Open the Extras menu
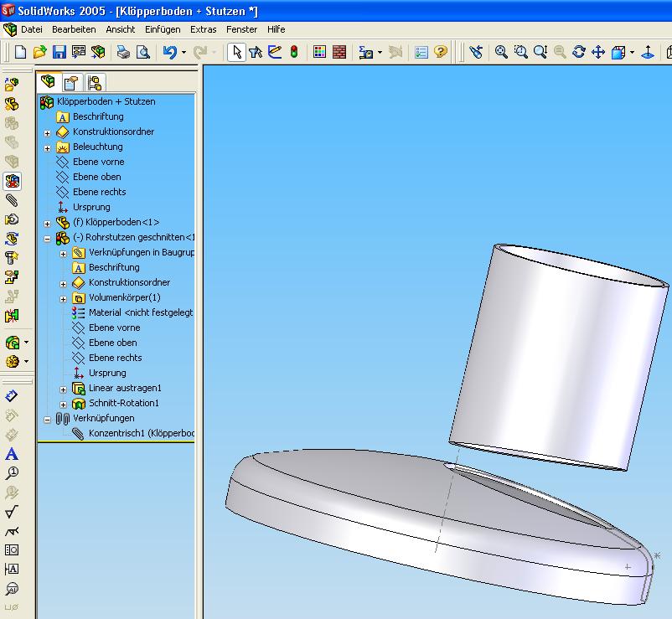 pos(203,29)
